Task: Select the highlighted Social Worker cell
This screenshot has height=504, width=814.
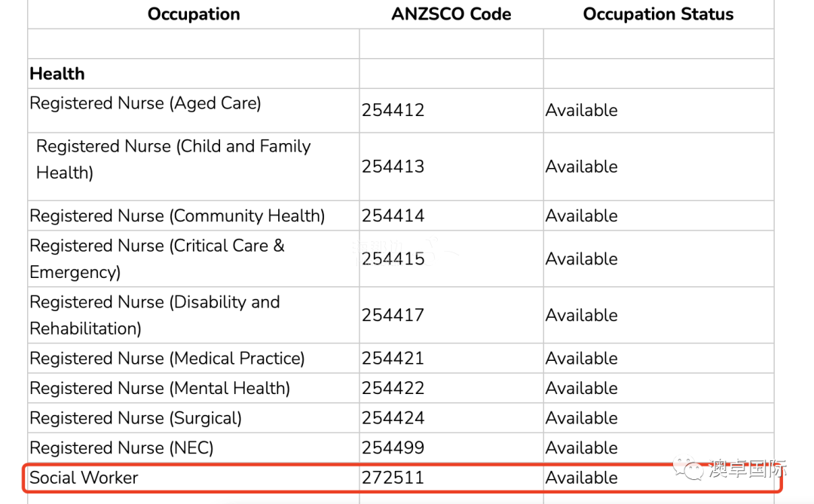Action: click(84, 478)
